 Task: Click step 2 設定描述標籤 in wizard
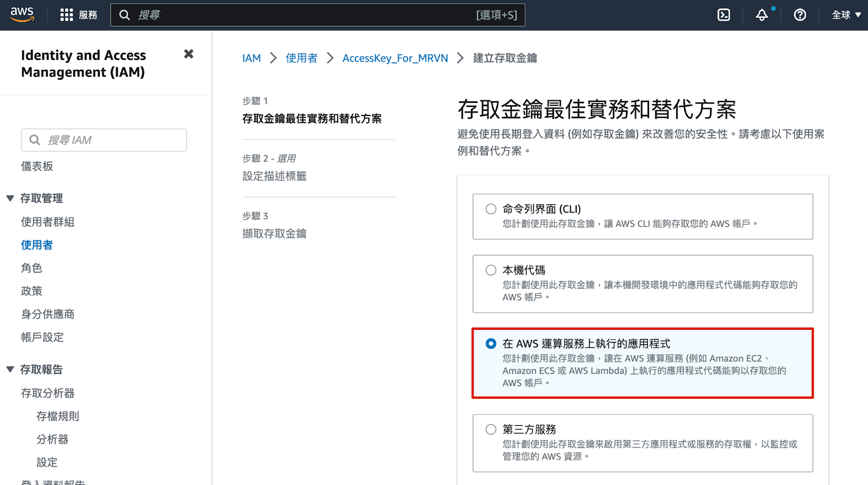275,176
